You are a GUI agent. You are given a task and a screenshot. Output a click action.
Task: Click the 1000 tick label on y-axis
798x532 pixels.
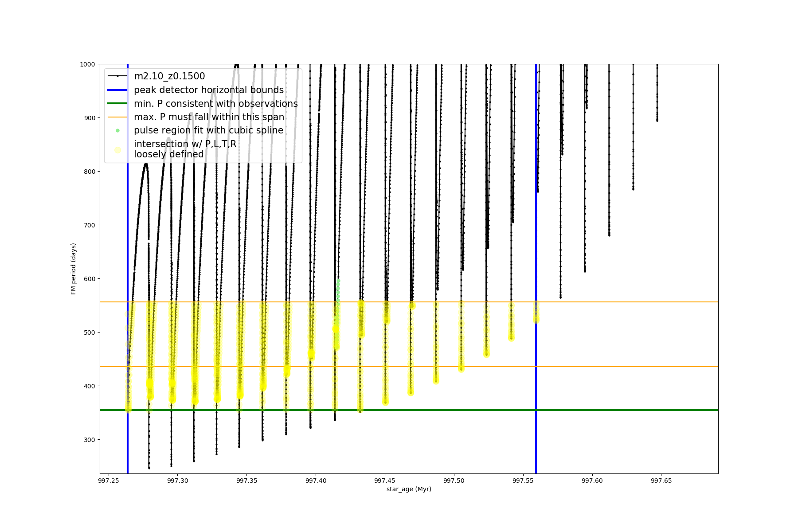[87, 64]
